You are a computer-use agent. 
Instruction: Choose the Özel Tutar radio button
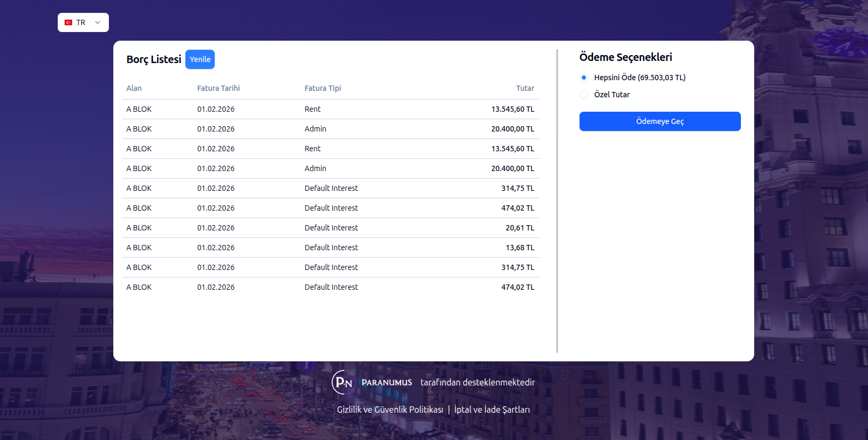pos(584,95)
